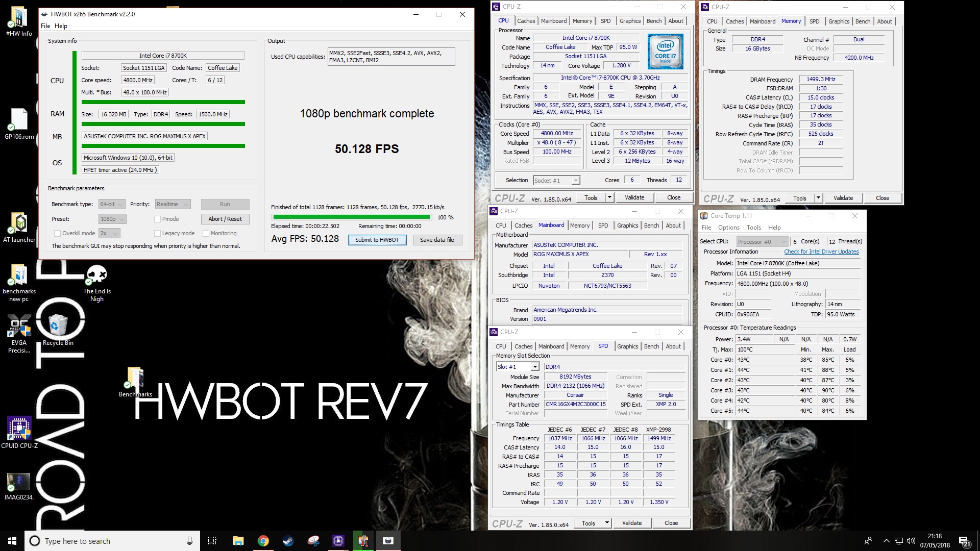The width and height of the screenshot is (980, 551).
Task: Open File Explorer from the taskbar
Action: [238, 541]
